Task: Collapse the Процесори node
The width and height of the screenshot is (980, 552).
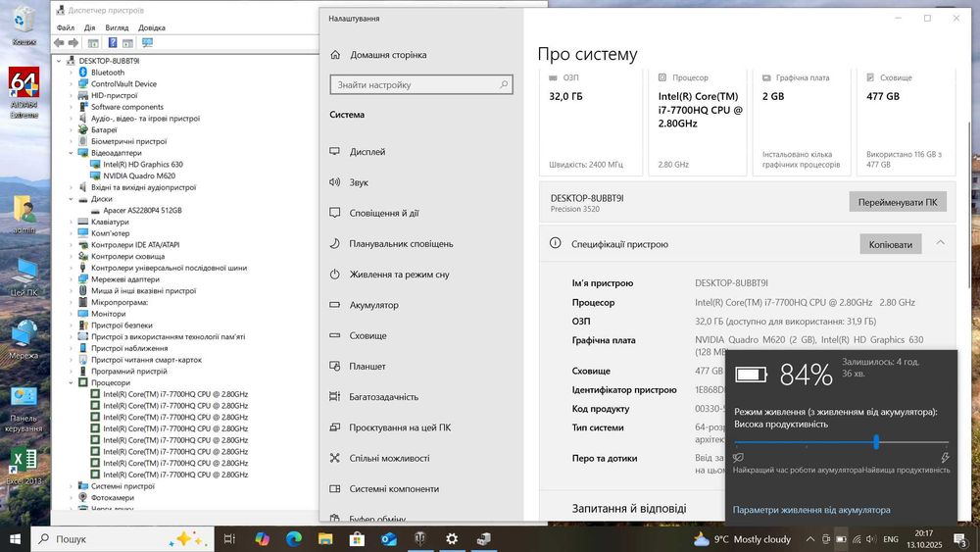Action: coord(71,382)
